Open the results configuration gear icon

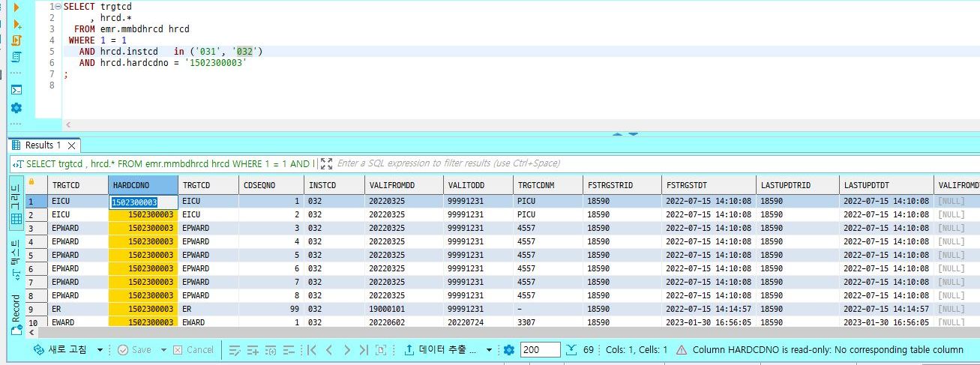[x=509, y=350]
